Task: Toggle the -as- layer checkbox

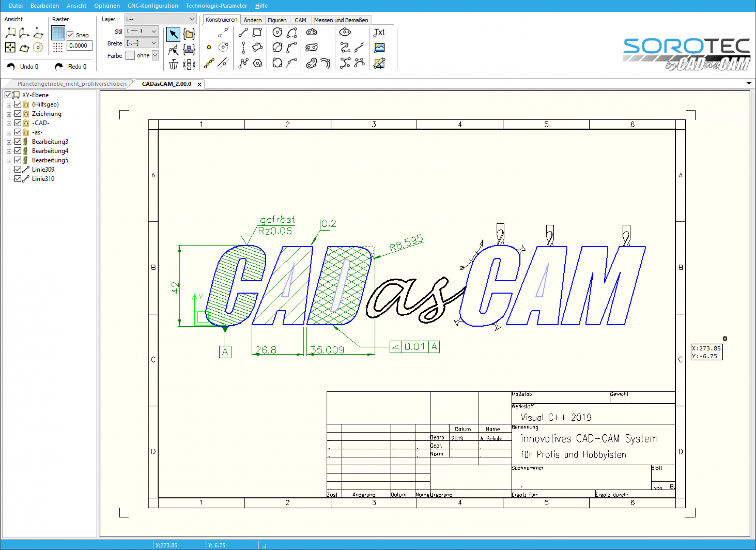Action: click(x=18, y=132)
